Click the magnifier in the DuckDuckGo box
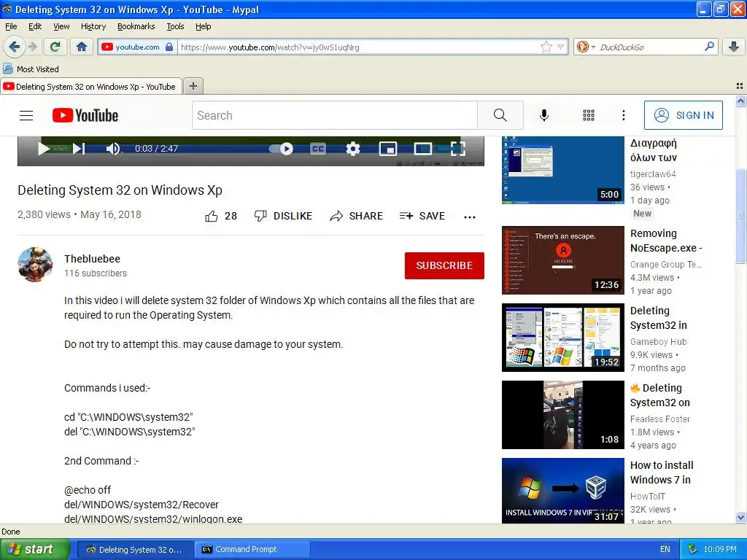The height and width of the screenshot is (560, 747). (x=709, y=46)
